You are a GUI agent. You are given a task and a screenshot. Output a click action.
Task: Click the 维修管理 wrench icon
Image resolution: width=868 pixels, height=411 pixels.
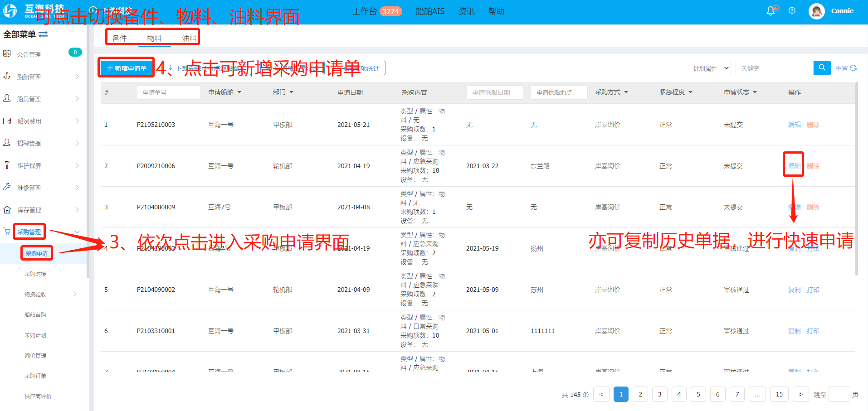click(7, 187)
